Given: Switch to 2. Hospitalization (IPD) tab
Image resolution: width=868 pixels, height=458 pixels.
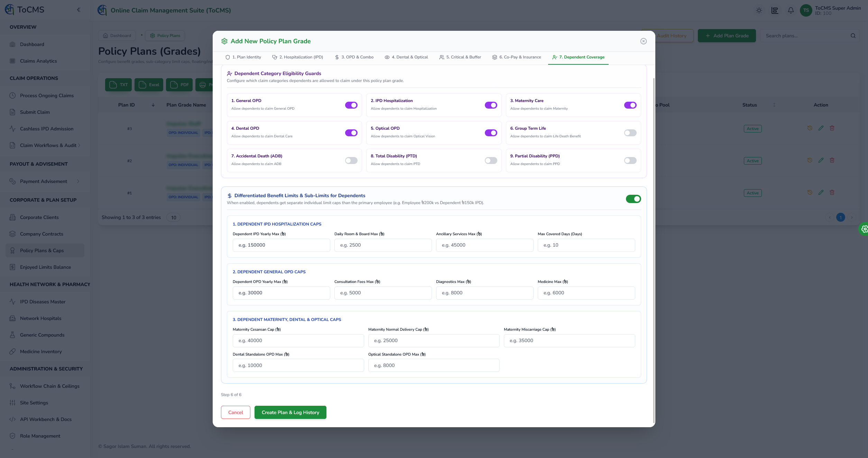Looking at the screenshot, I should pos(297,57).
